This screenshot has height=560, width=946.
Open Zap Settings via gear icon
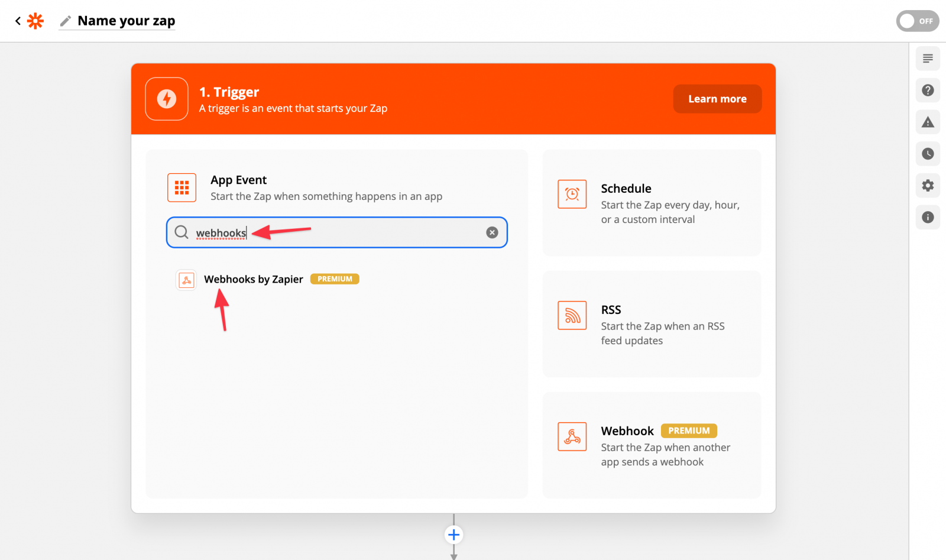pos(928,185)
